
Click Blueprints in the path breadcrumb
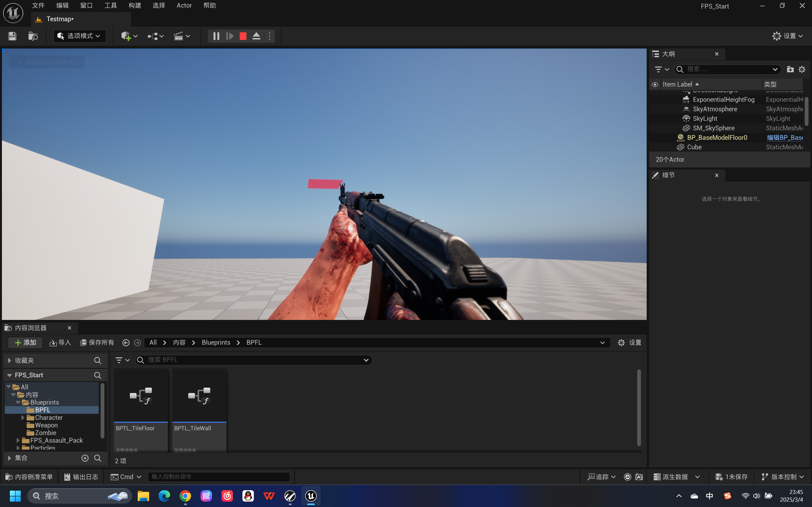pyautogui.click(x=216, y=342)
